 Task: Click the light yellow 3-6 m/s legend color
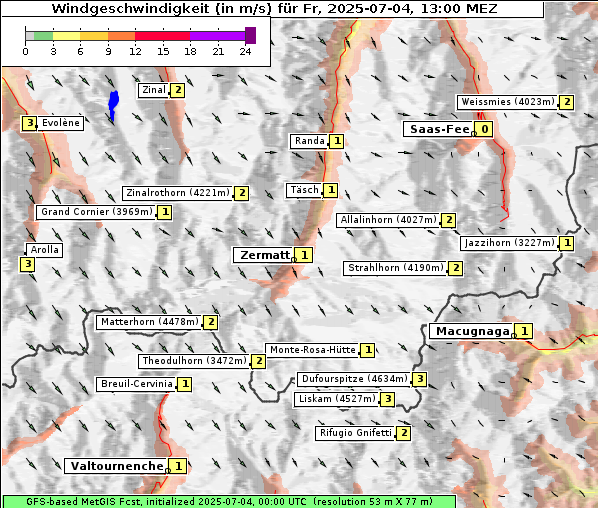[x=66, y=36]
